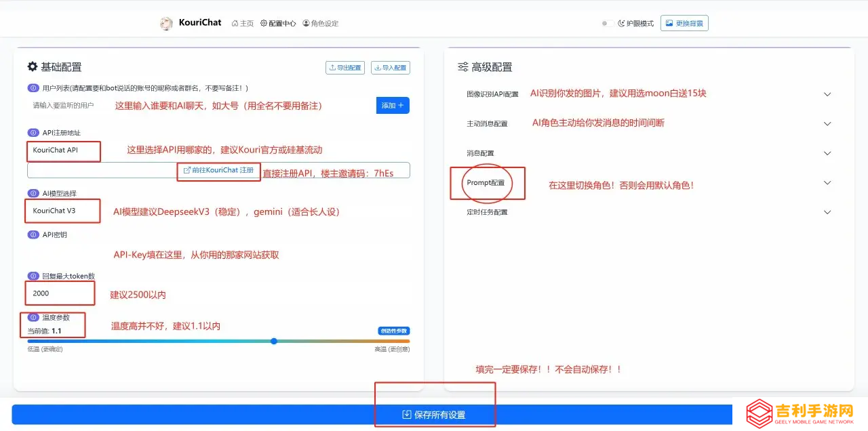Open the 配置中心 nav item
868x431 pixels.
pyautogui.click(x=278, y=23)
